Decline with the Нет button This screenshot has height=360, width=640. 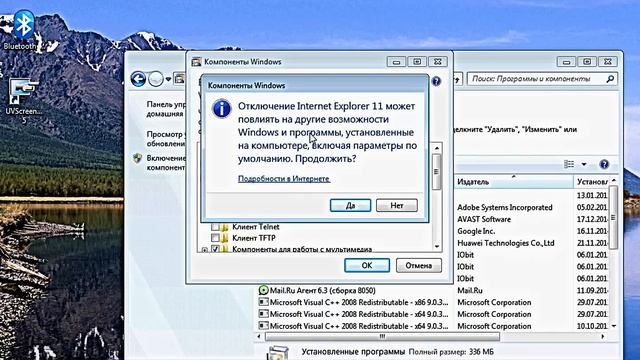[397, 205]
